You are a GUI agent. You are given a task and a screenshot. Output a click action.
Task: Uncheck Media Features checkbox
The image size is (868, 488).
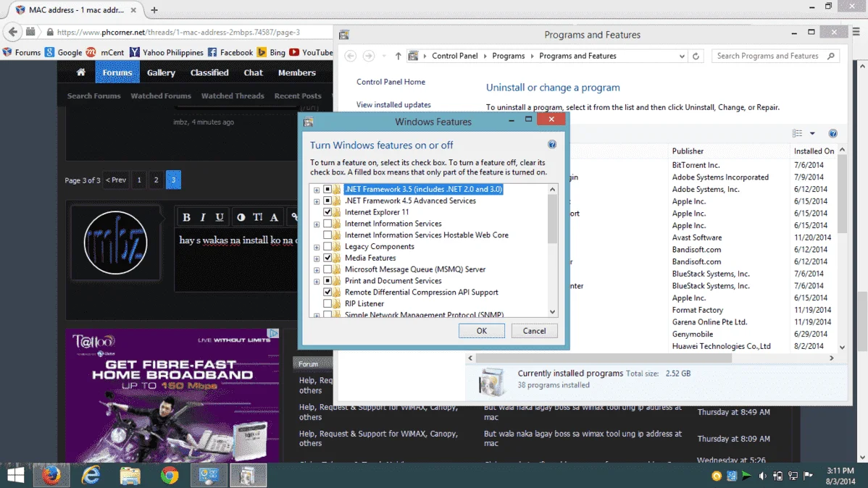327,258
